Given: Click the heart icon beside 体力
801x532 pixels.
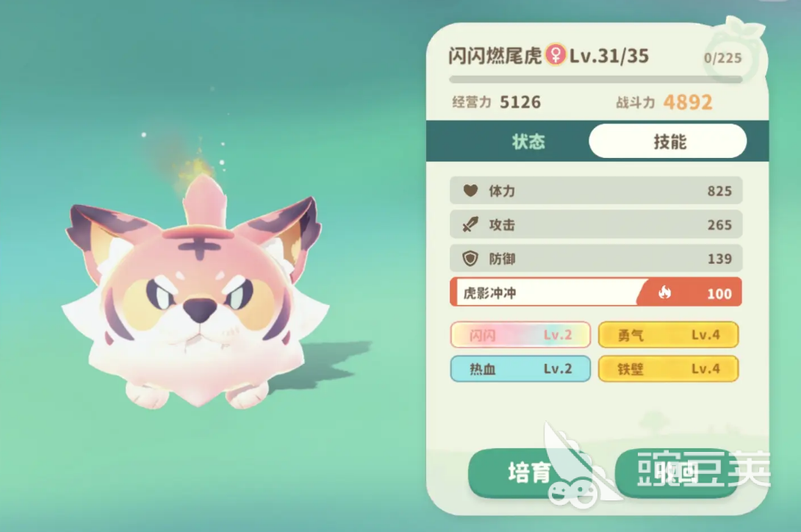Looking at the screenshot, I should [x=470, y=190].
